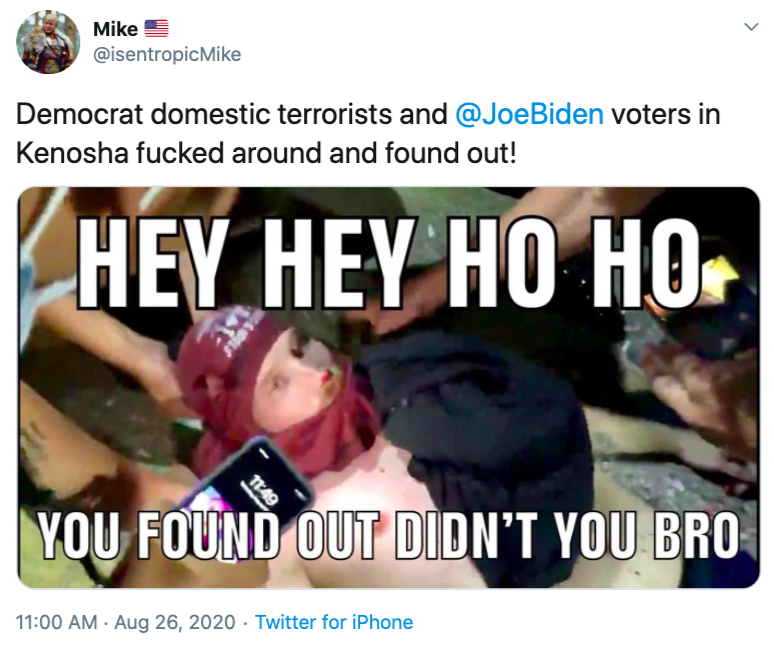This screenshot has width=774, height=649.
Task: Open the display name Mike profile link
Action: (115, 29)
